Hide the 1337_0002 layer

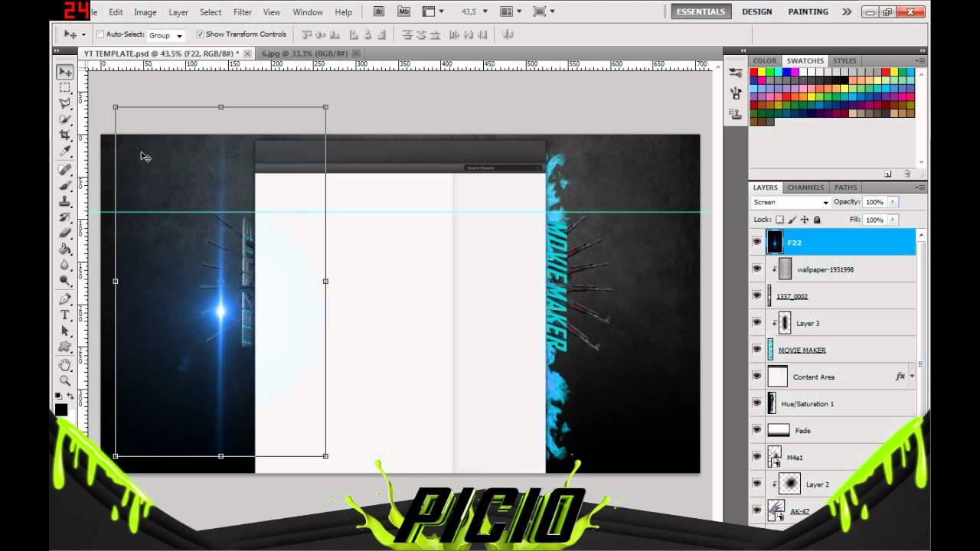[x=757, y=296]
